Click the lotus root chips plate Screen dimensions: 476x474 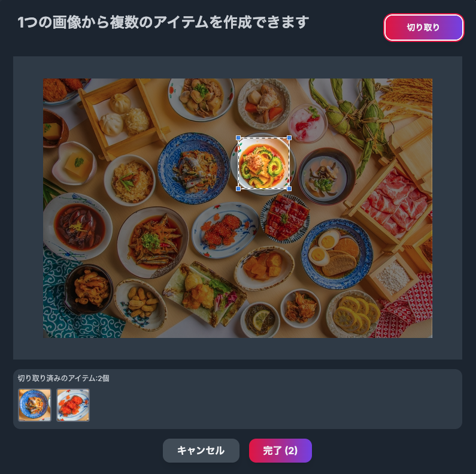[x=354, y=315]
